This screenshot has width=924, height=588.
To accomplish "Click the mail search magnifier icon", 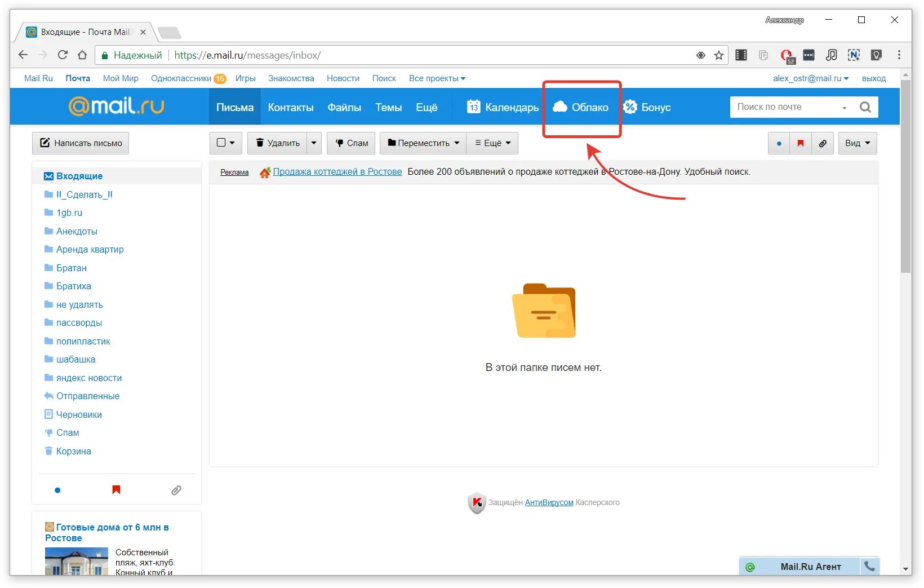I will tap(865, 107).
